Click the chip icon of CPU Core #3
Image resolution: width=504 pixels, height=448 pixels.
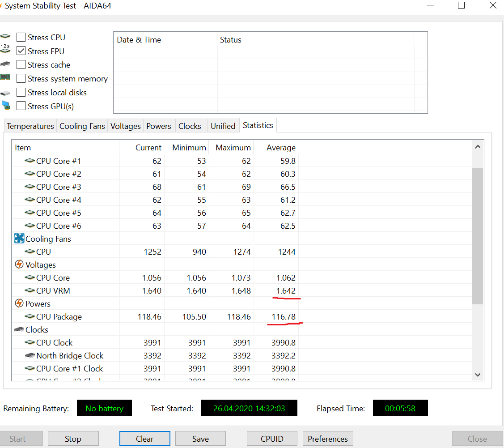point(30,187)
